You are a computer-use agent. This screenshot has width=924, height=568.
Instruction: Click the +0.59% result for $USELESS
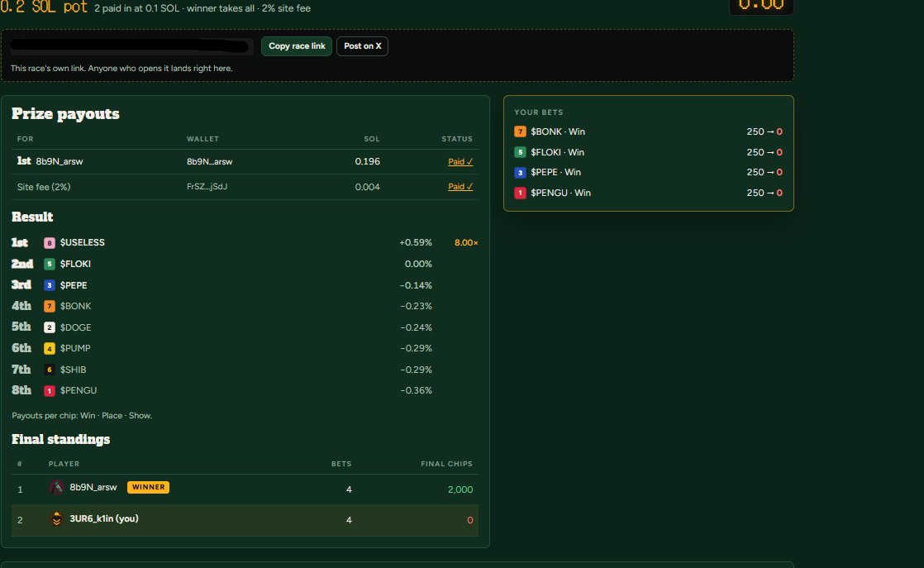tap(416, 243)
